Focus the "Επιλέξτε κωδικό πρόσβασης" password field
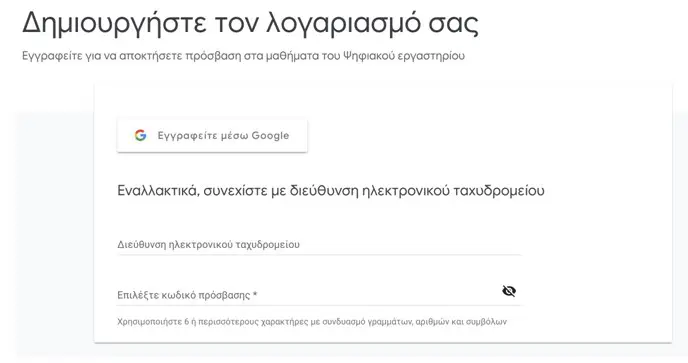 click(319, 295)
